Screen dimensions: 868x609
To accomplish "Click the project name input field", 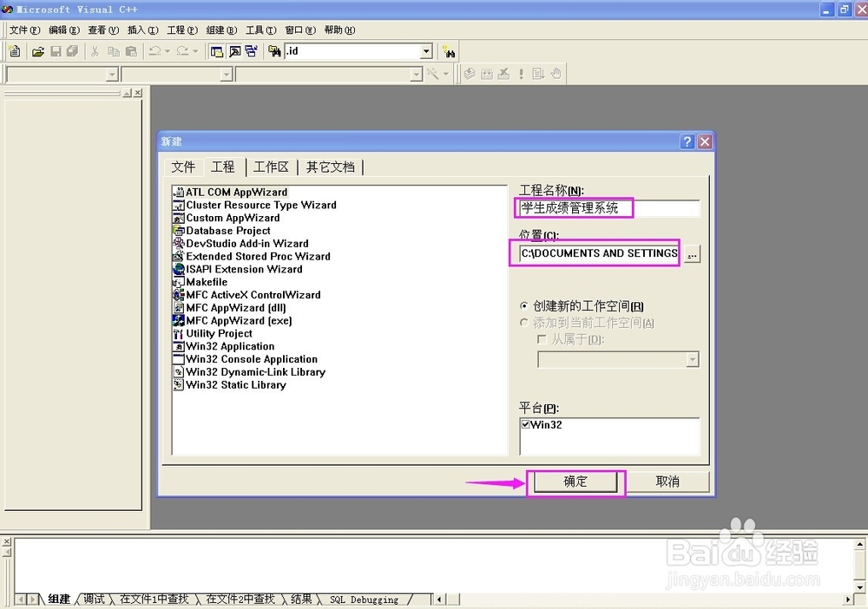I will tap(609, 208).
